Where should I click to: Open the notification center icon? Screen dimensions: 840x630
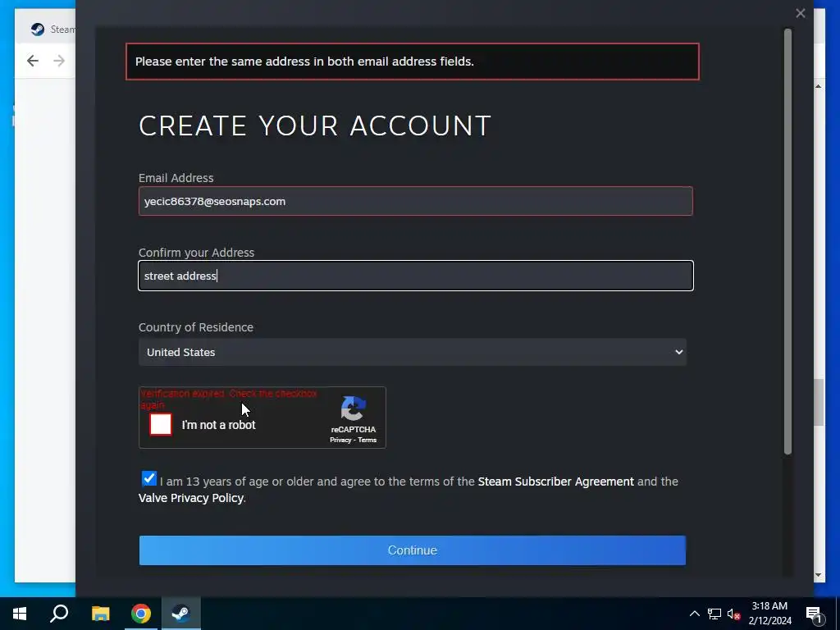pos(815,614)
